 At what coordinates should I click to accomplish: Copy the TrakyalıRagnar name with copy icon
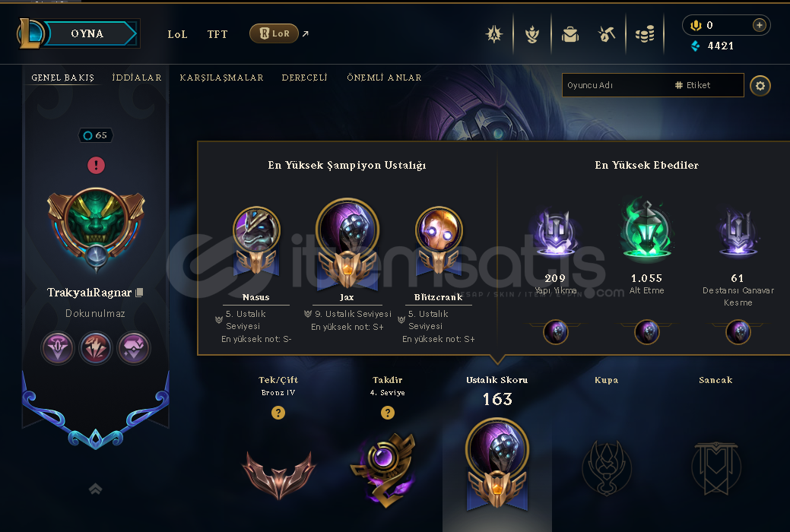tap(140, 292)
